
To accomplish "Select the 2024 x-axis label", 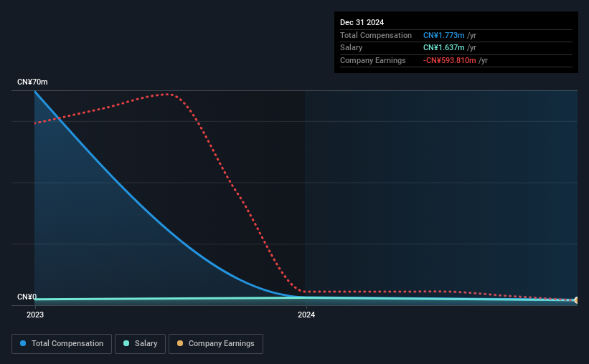I will click(x=306, y=315).
